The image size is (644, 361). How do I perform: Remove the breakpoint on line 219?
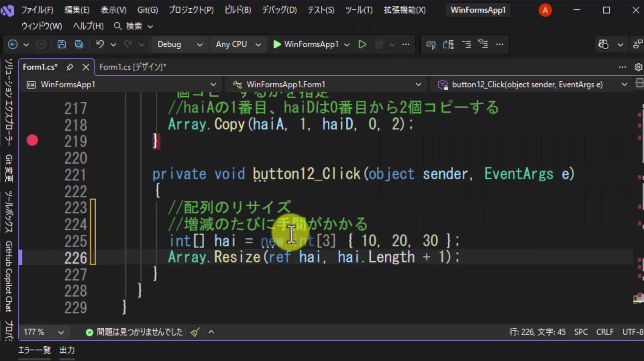tap(32, 140)
